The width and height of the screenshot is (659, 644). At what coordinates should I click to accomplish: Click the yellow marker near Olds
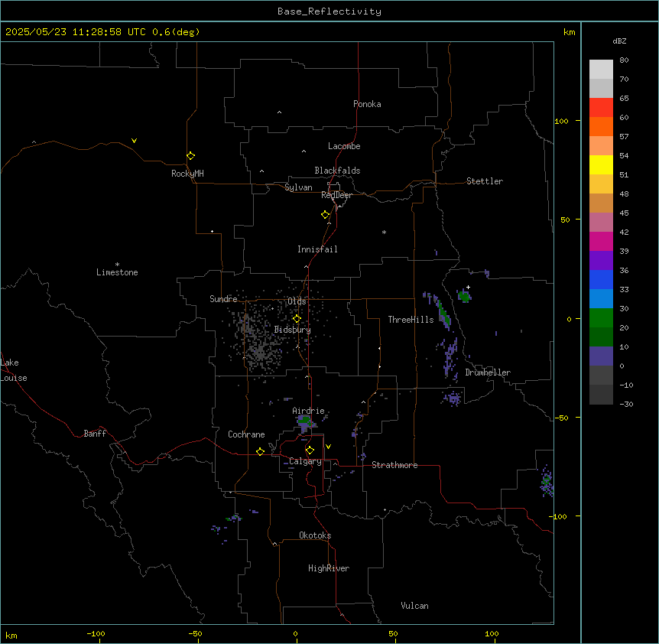click(297, 319)
